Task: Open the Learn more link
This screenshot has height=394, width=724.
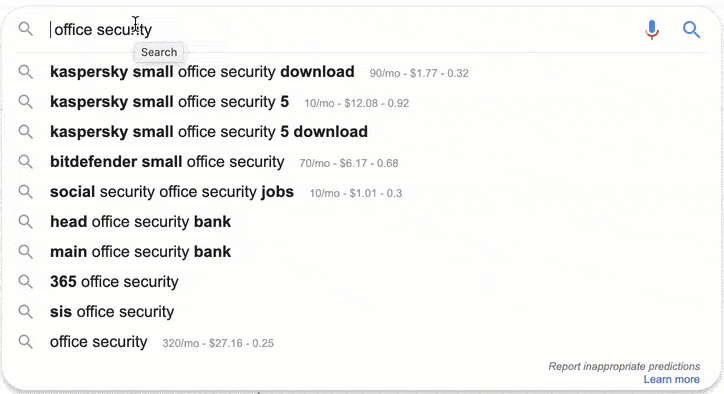Action: point(671,379)
